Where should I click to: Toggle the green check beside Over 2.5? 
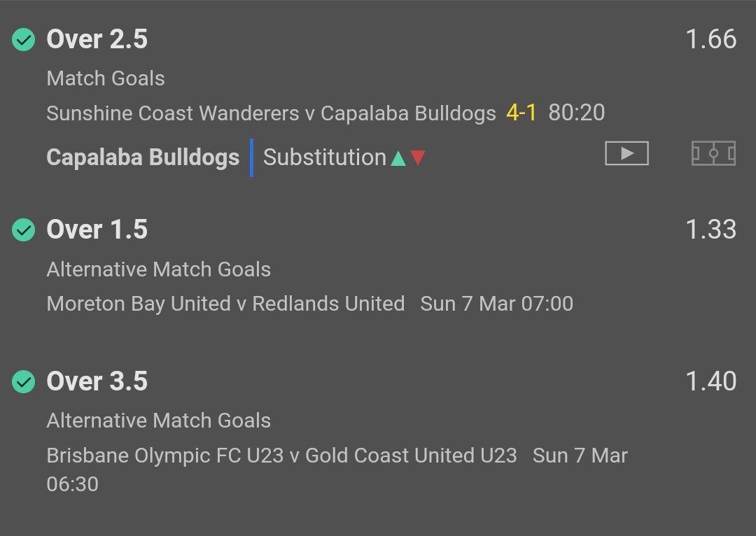point(24,40)
